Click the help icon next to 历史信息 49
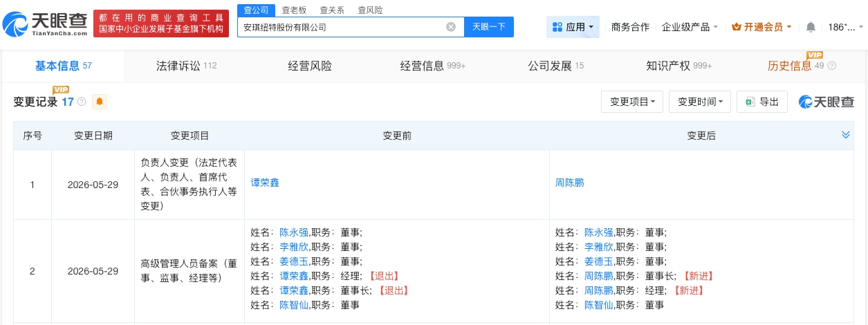The height and width of the screenshot is (325, 868). [x=831, y=66]
